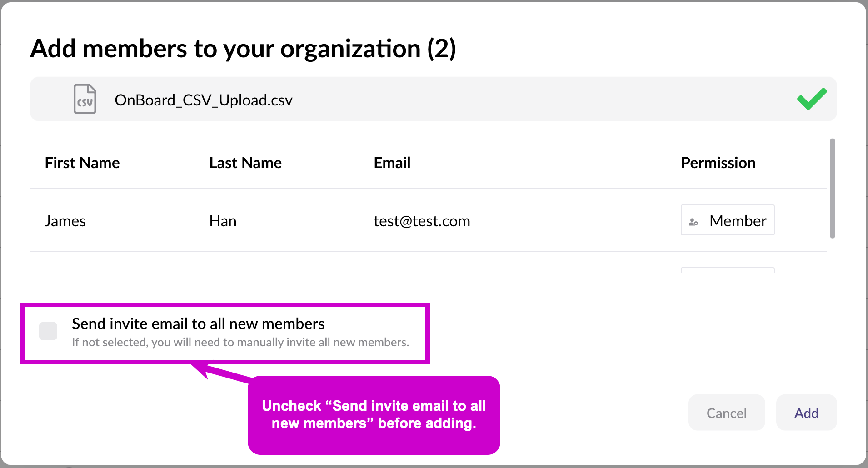
Task: Click the Email column header
Action: click(392, 163)
